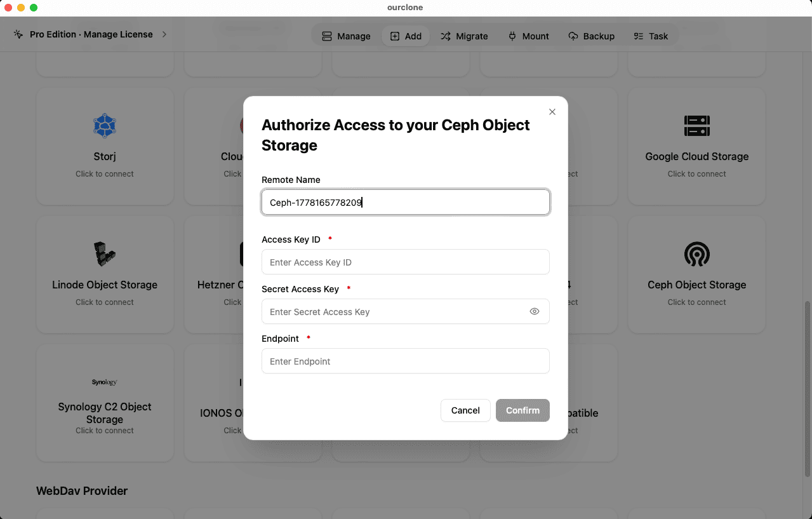Select the Add tab
The image size is (812, 519).
coord(406,36)
